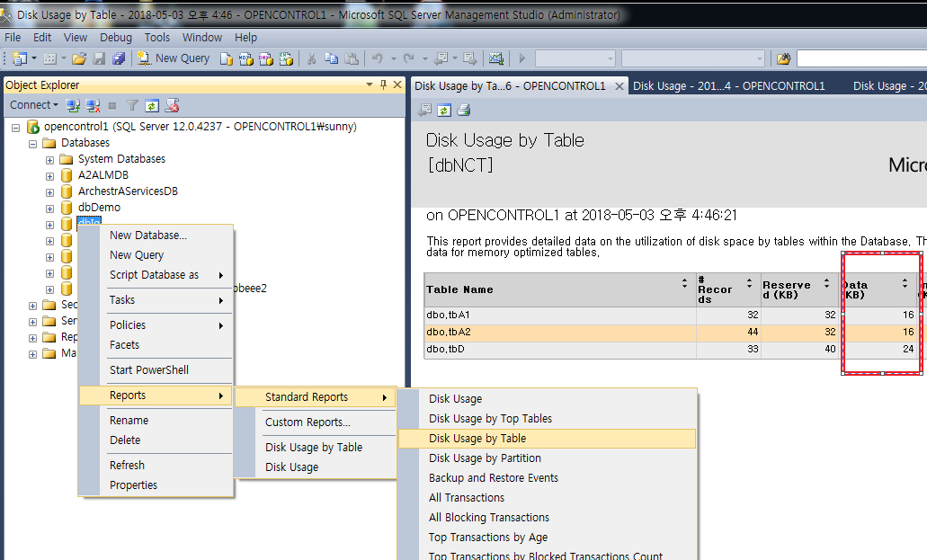Screen dimensions: 927x560
Task: Open Object Explorer window position dropdown
Action: click(370, 84)
